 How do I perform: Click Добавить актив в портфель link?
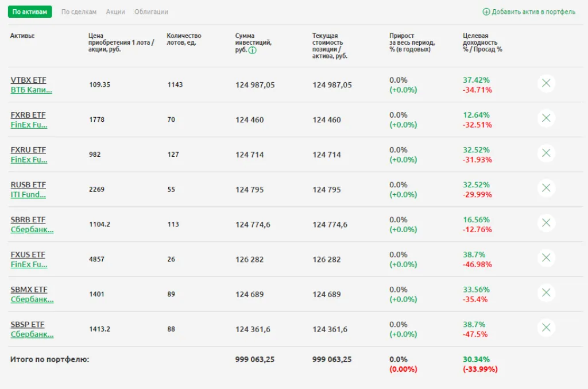(529, 12)
